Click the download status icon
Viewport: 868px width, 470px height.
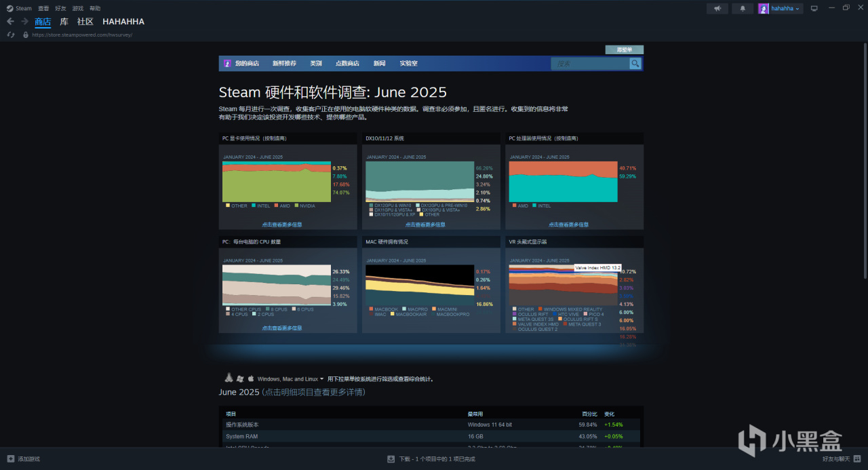tap(391, 459)
